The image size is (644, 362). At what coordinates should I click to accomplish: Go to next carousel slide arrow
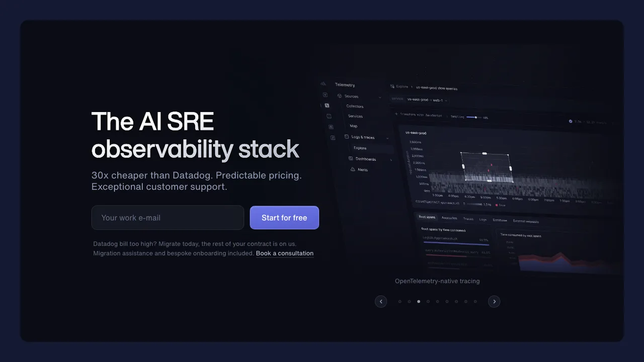pos(494,302)
